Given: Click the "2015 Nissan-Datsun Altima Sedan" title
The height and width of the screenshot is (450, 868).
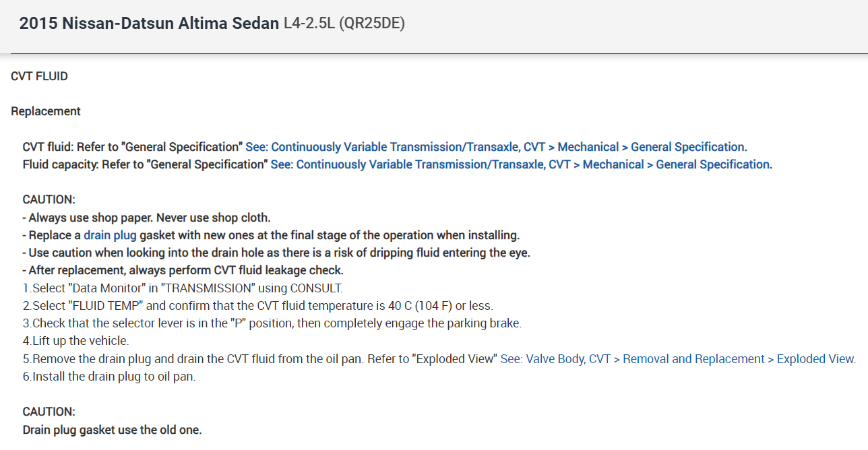Looking at the screenshot, I should [149, 24].
